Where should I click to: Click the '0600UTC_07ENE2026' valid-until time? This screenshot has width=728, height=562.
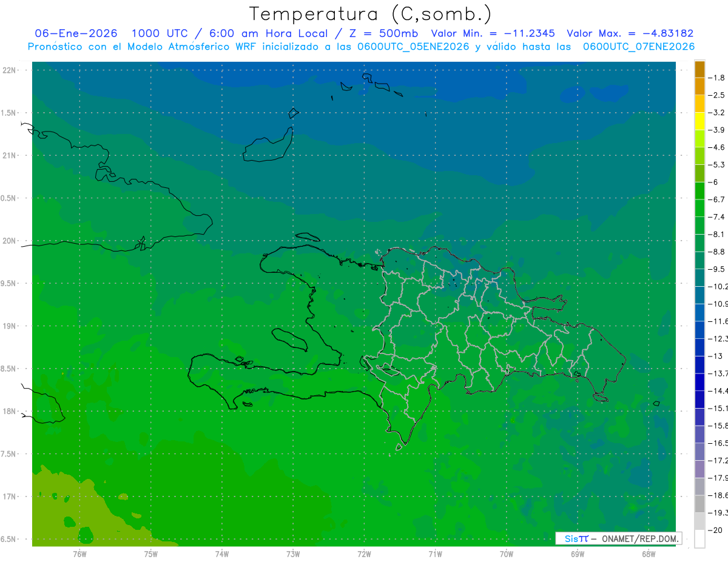point(639,47)
